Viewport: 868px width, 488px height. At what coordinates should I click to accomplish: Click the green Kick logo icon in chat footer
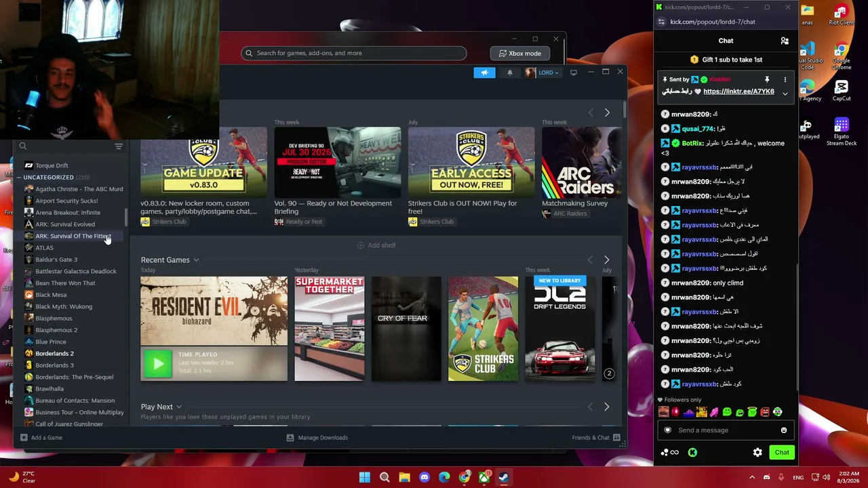tap(692, 453)
